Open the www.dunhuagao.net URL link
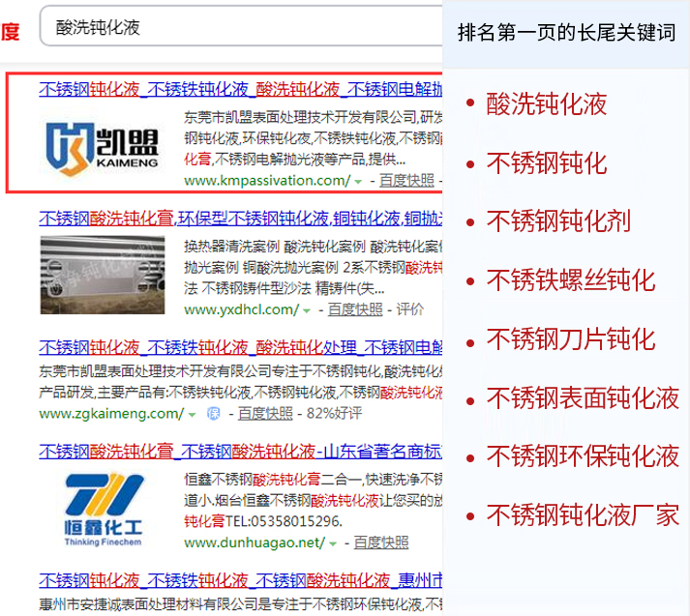Screen dimensions: 690x616 click(x=255, y=543)
